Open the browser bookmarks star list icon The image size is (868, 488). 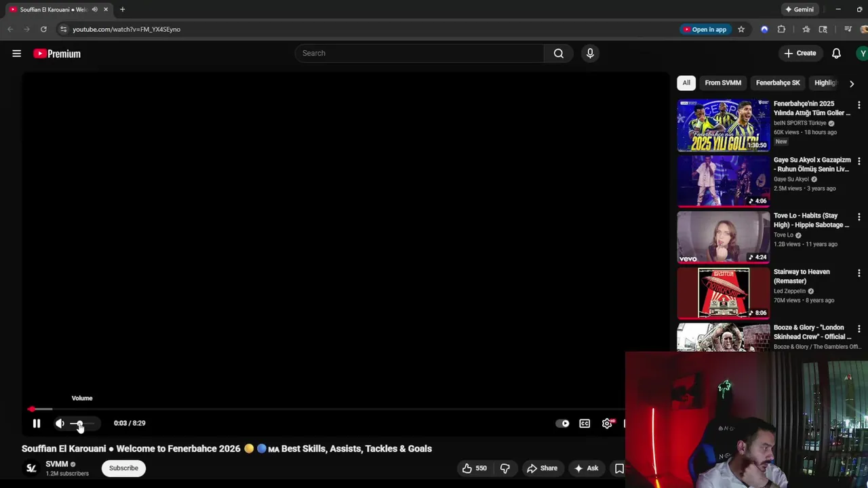tap(806, 29)
